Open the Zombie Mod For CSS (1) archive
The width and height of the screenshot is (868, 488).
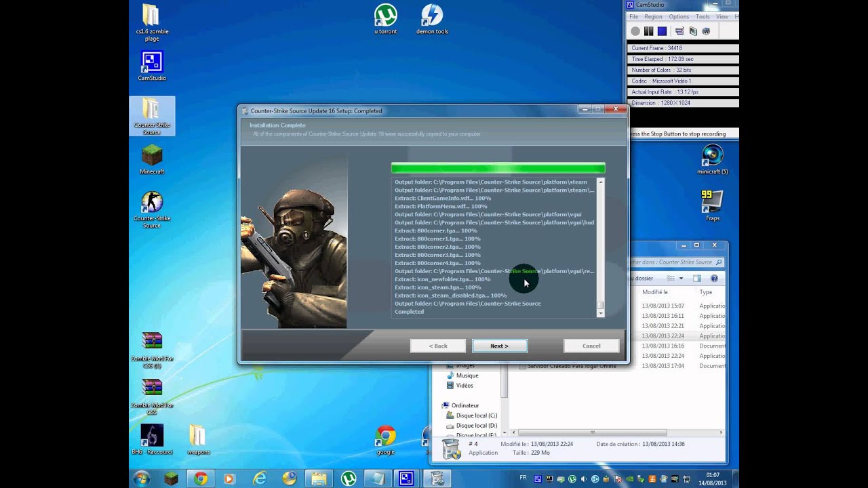coord(152,350)
